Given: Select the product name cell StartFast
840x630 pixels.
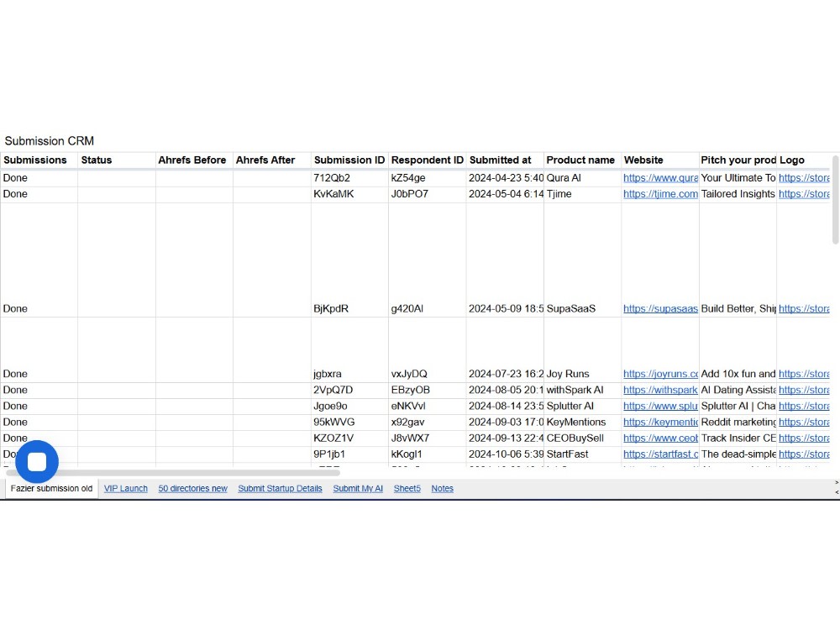Looking at the screenshot, I should pos(583,454).
